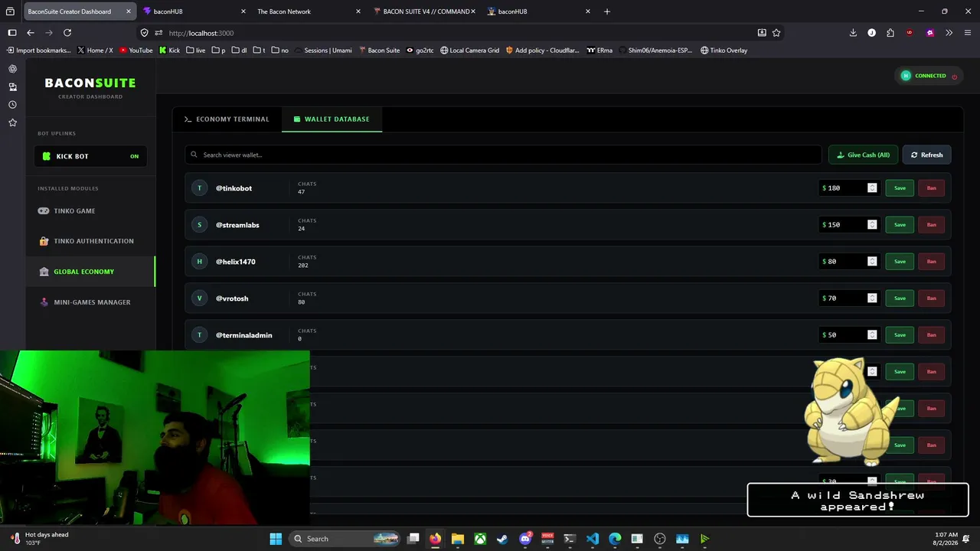Open the Local Camera Grid bookmark
This screenshot has width=980, height=551.
pyautogui.click(x=469, y=51)
